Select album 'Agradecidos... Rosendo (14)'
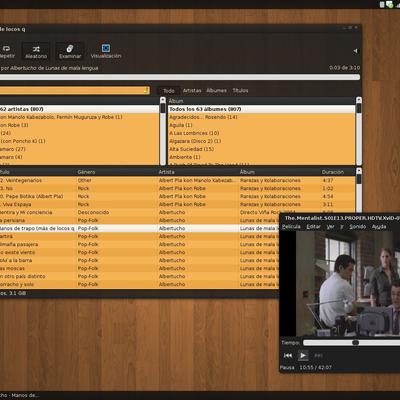This screenshot has width=400, height=400. [x=262, y=117]
